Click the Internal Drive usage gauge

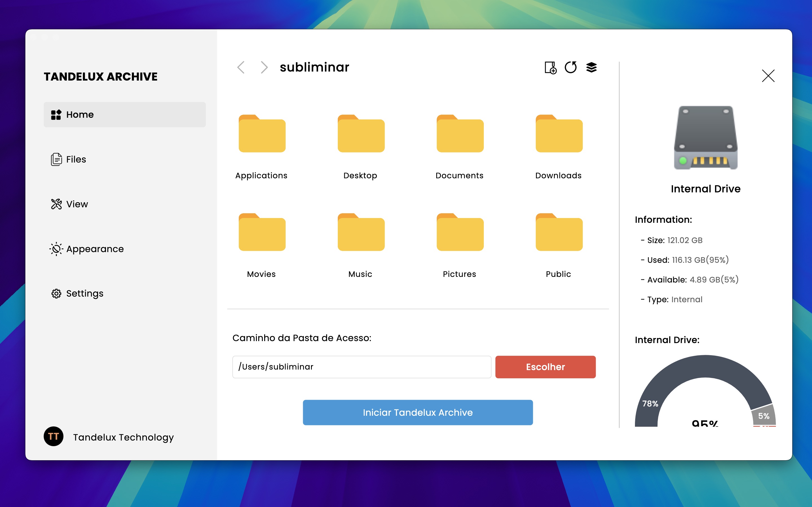pyautogui.click(x=705, y=391)
